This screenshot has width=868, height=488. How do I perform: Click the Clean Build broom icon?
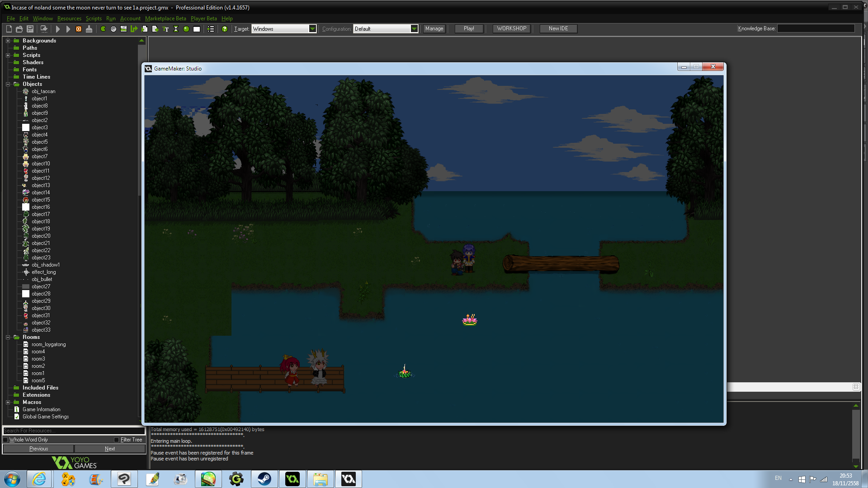(89, 29)
